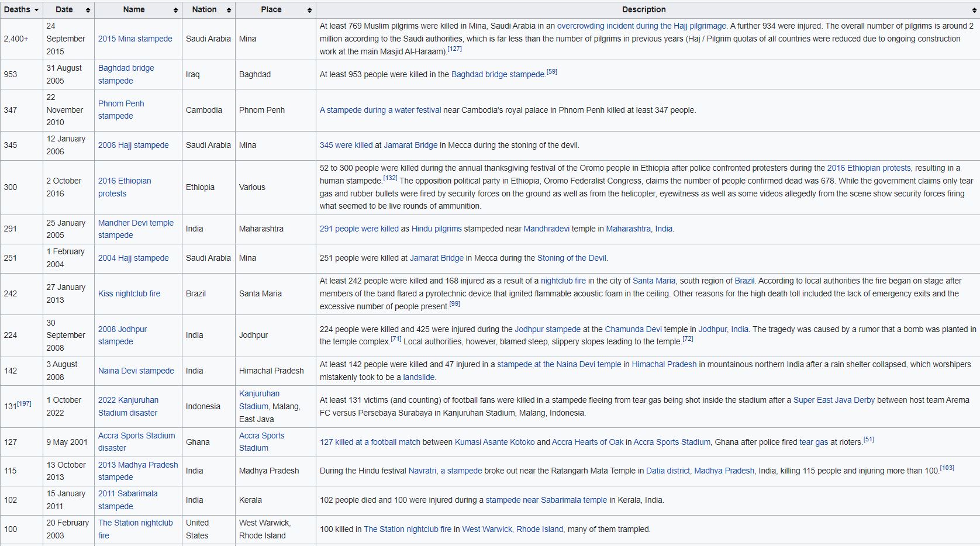The image size is (980, 546).
Task: Click the 2016 Ethiopian protests description link
Action: tap(868, 168)
